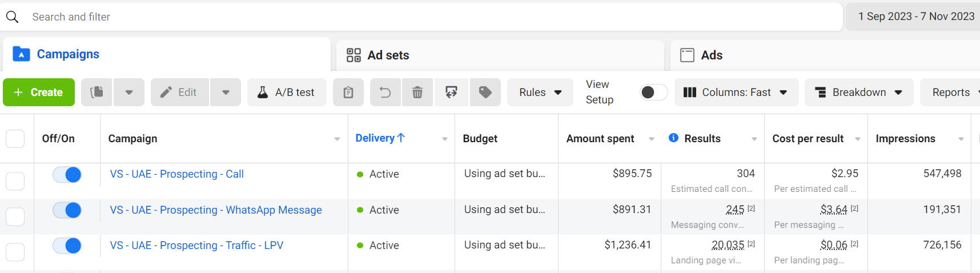980x273 pixels.
Task: Toggle the View Setup switch
Action: [x=653, y=93]
